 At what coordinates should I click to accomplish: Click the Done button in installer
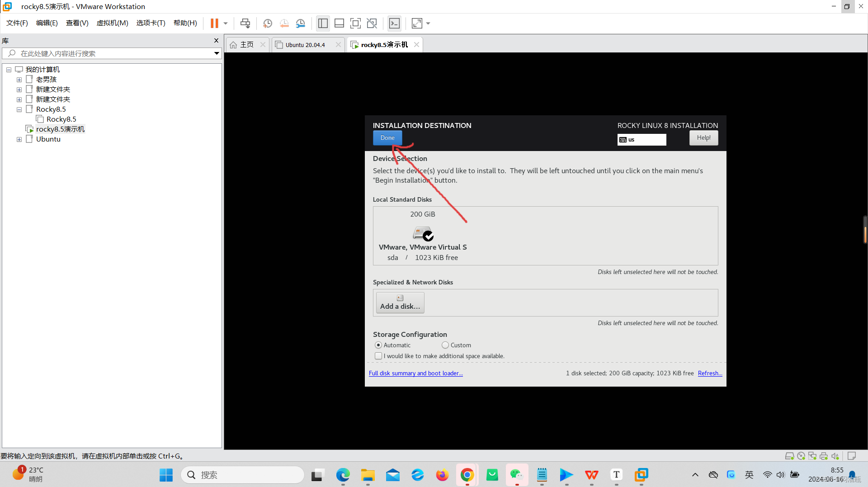(387, 138)
